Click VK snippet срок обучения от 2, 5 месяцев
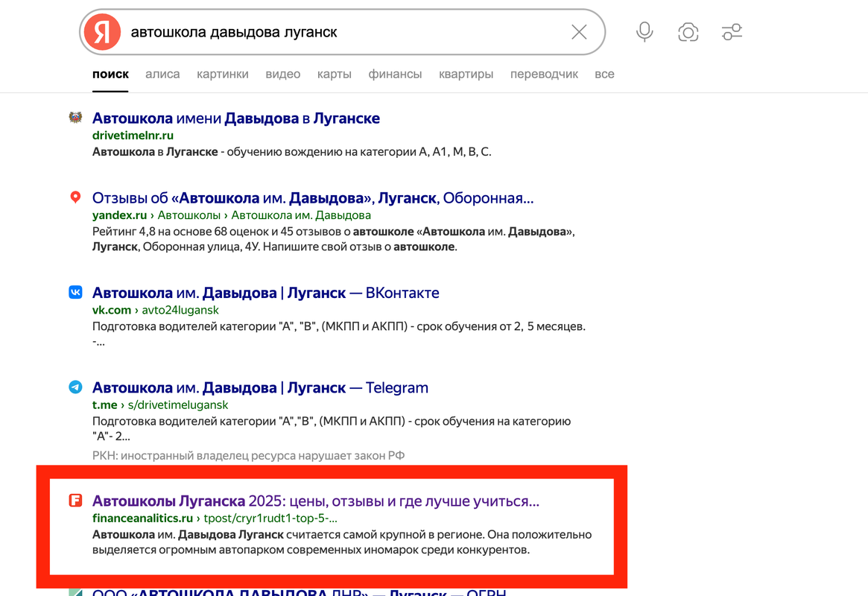The width and height of the screenshot is (868, 596). coord(339,334)
